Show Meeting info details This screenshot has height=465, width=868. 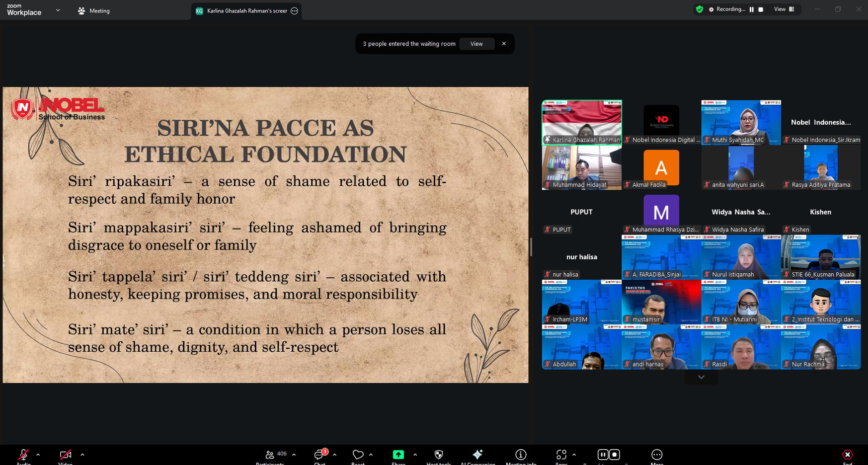(521, 455)
